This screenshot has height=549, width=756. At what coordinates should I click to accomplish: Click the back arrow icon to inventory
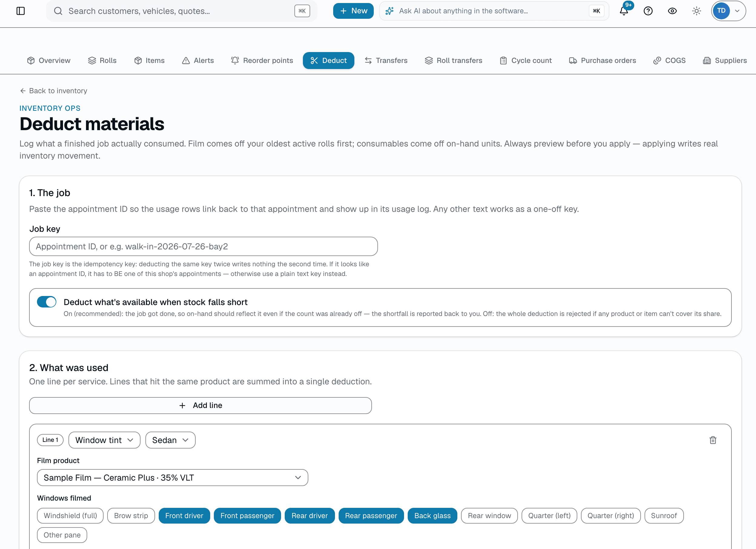pos(23,90)
